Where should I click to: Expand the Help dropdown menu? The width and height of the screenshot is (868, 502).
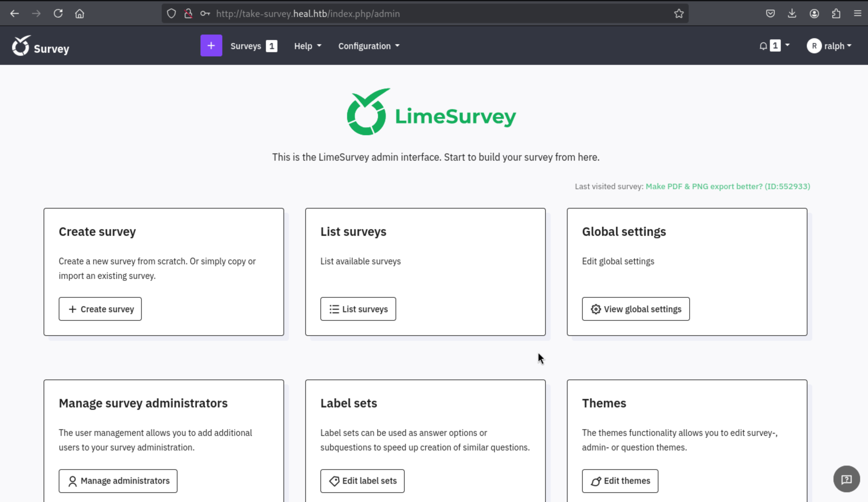tap(307, 46)
